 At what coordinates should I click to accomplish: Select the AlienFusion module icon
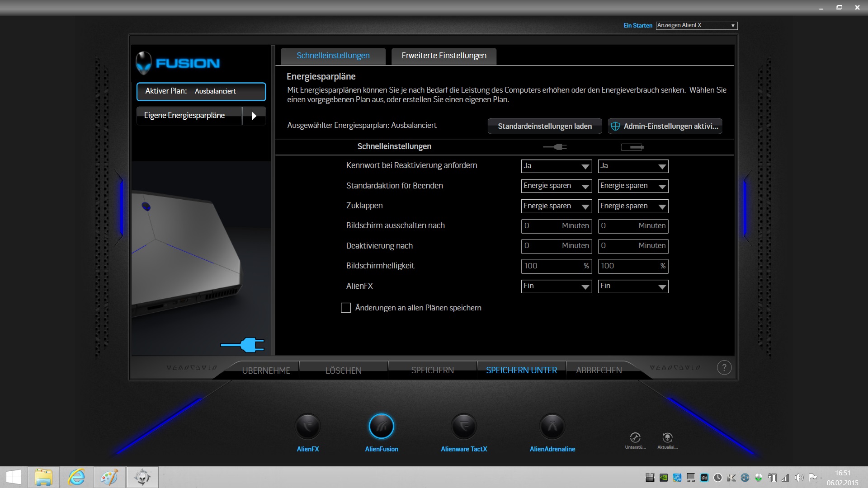[x=382, y=427]
